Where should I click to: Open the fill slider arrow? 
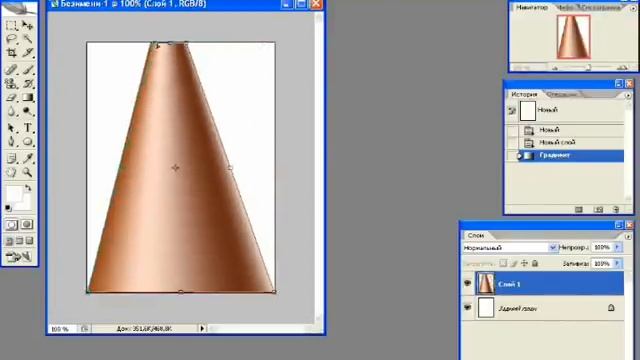617,264
